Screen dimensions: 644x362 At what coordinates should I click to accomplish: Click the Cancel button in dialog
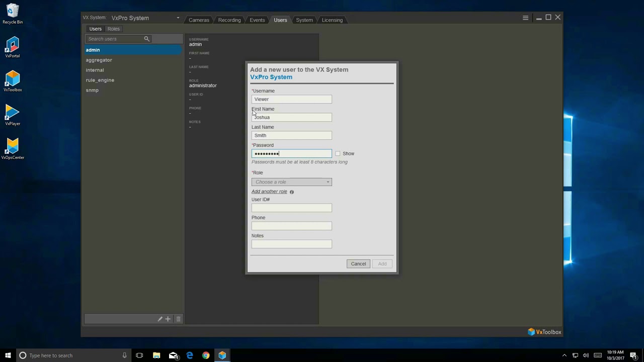[358, 264]
